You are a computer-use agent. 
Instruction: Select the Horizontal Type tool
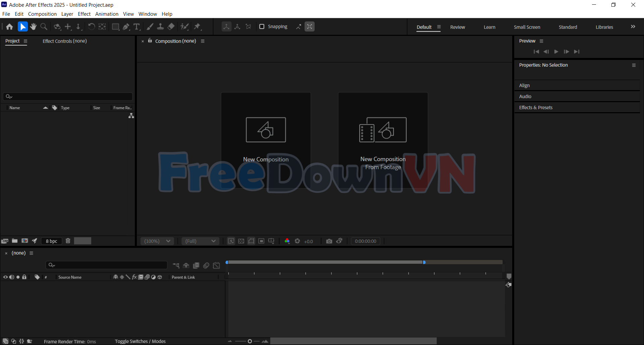pyautogui.click(x=137, y=27)
